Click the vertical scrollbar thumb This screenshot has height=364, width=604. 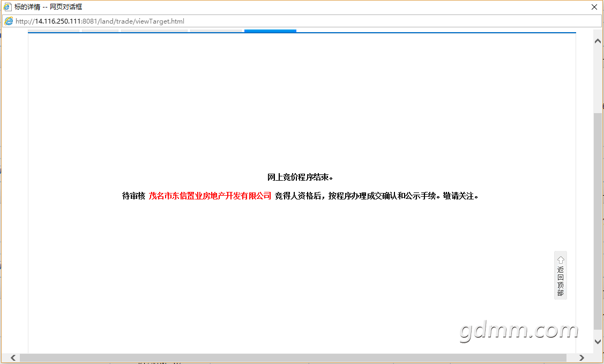(598, 221)
